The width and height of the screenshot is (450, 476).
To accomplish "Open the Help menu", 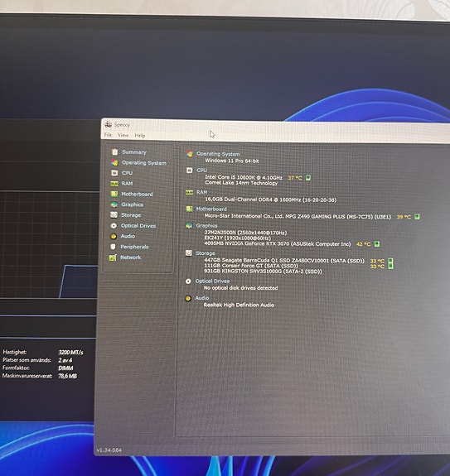I will coord(140,136).
